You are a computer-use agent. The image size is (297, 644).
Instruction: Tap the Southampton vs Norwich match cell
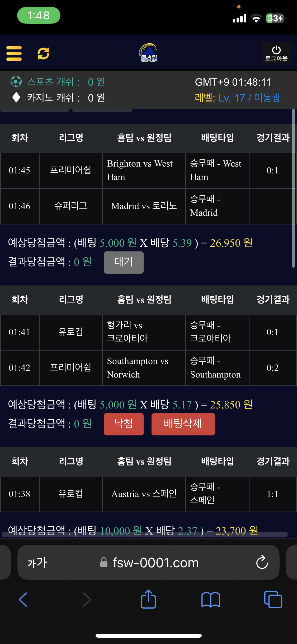coord(144,368)
